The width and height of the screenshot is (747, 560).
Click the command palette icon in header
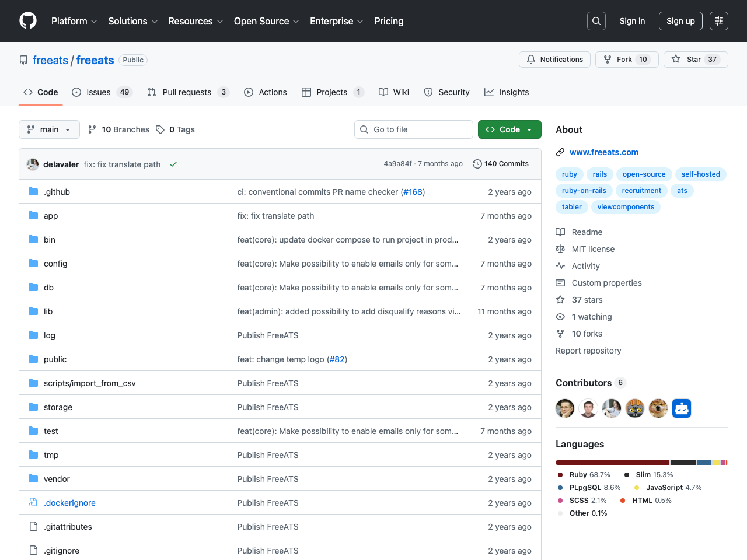(718, 21)
